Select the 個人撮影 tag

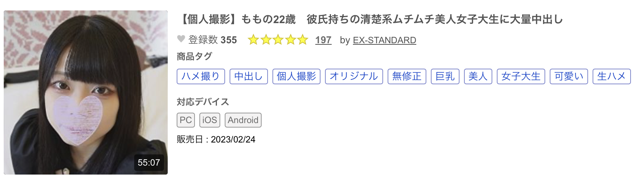coord(296,76)
